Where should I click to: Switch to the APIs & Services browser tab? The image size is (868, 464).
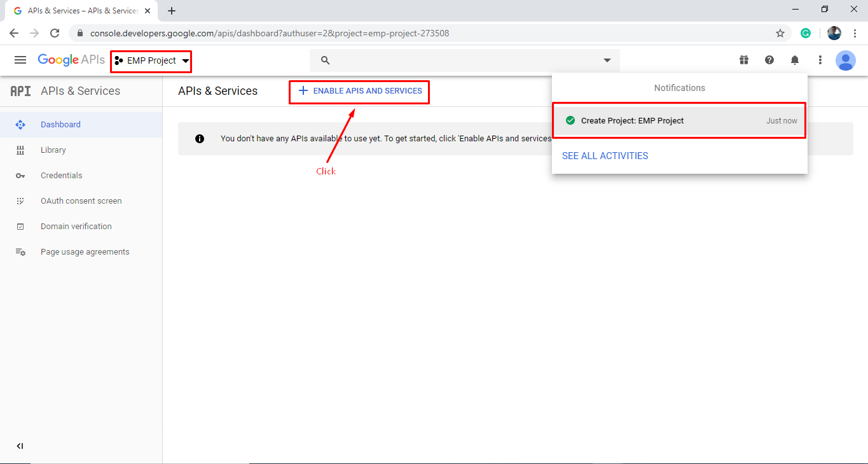(76, 10)
